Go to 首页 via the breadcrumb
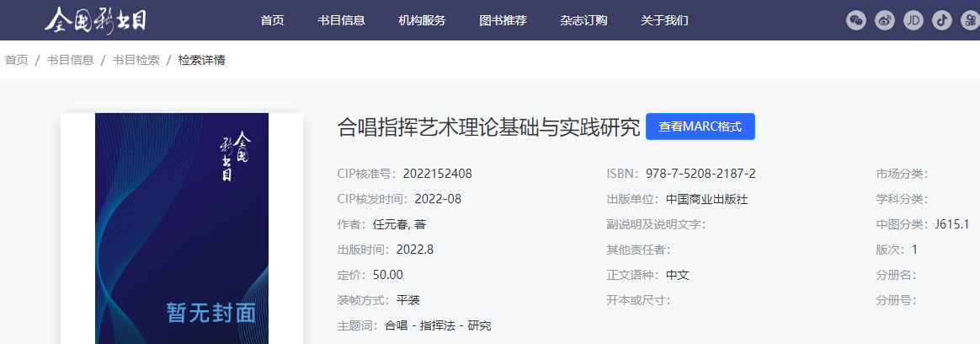The width and height of the screenshot is (980, 344). [17, 60]
